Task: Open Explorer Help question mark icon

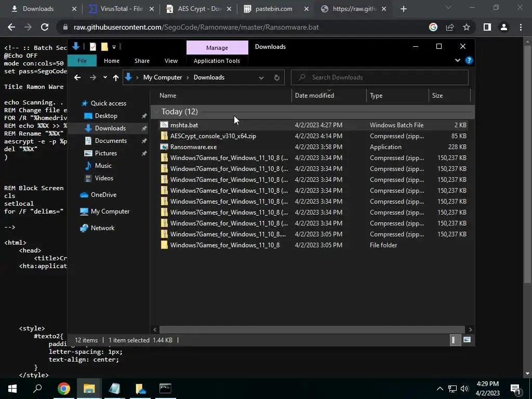Action: click(469, 60)
